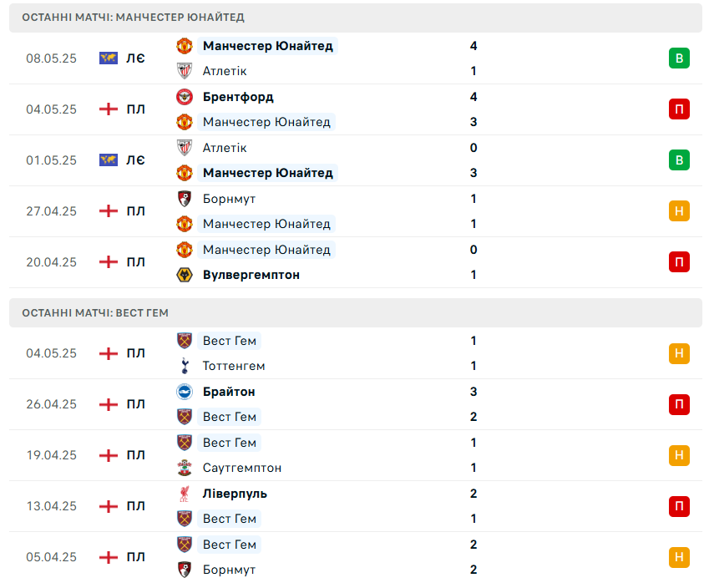Click the England flag icon on 04.05.25 Brentford match
The height and width of the screenshot is (588, 714).
[x=109, y=109]
